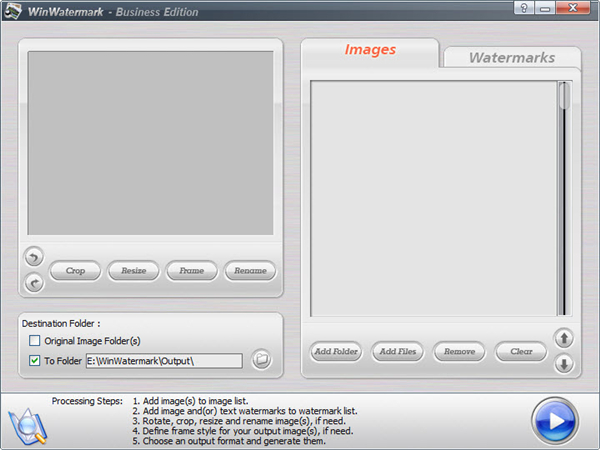Open the help question mark icon
Viewport: 600px width, 450px height.
coord(523,9)
